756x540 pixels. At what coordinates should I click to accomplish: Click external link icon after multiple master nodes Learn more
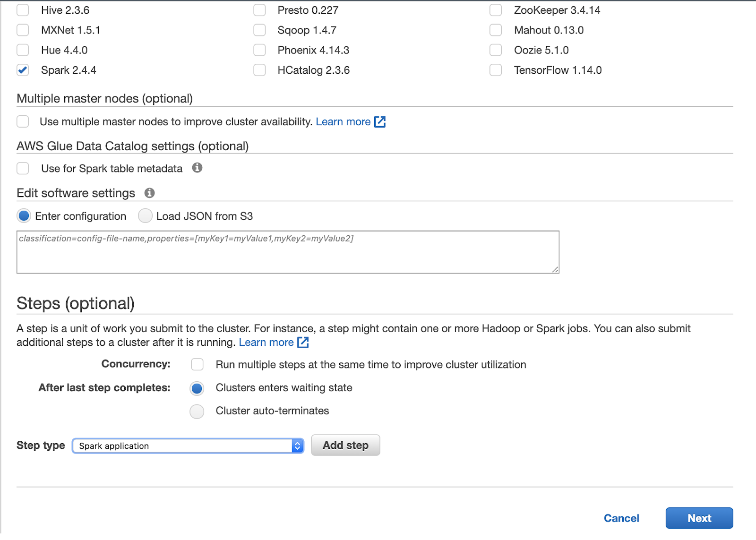(x=380, y=122)
